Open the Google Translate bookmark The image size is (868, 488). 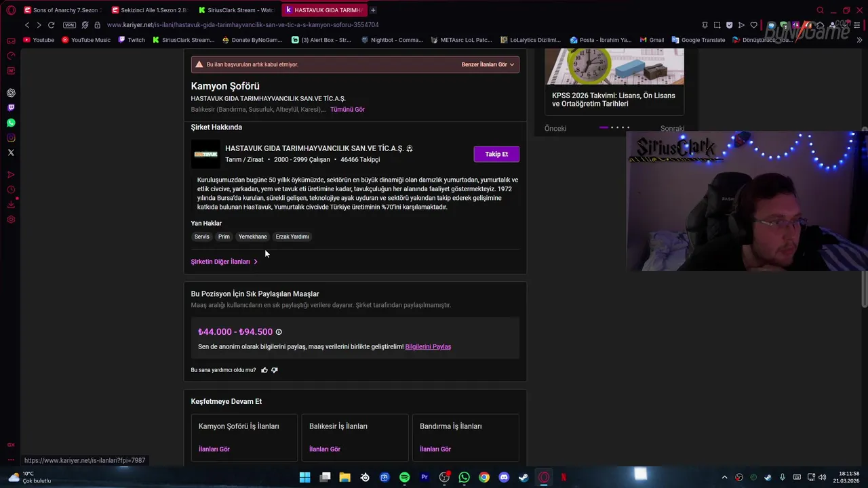click(x=698, y=40)
